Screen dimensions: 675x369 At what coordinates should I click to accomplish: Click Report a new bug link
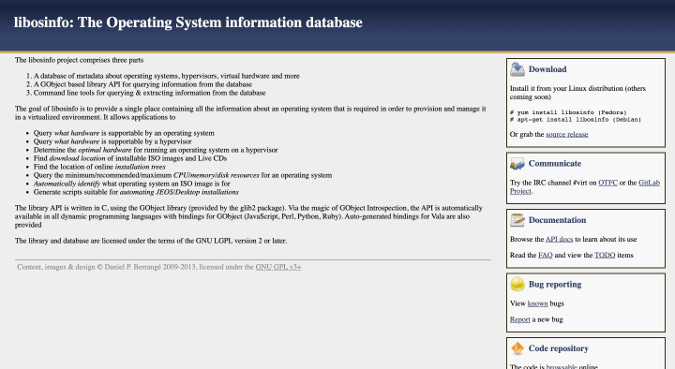[520, 319]
